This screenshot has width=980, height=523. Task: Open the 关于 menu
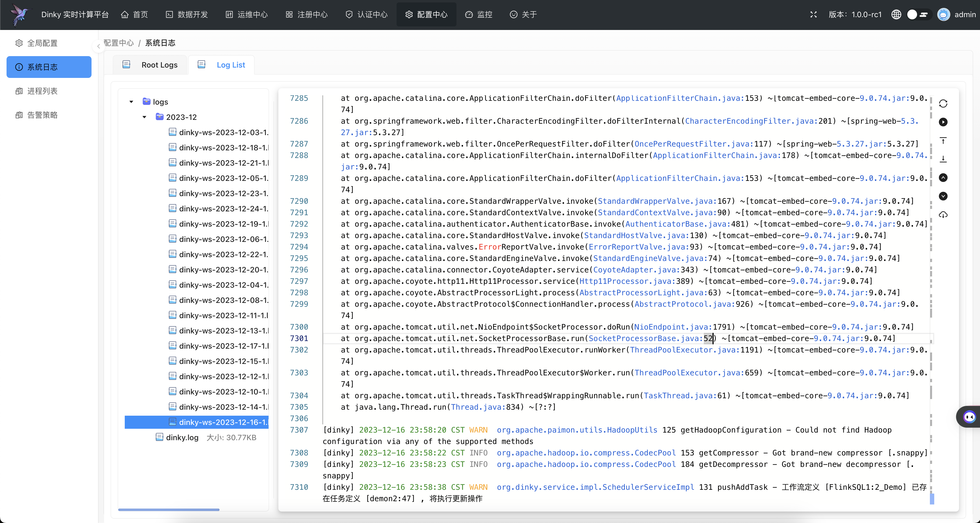tap(524, 14)
